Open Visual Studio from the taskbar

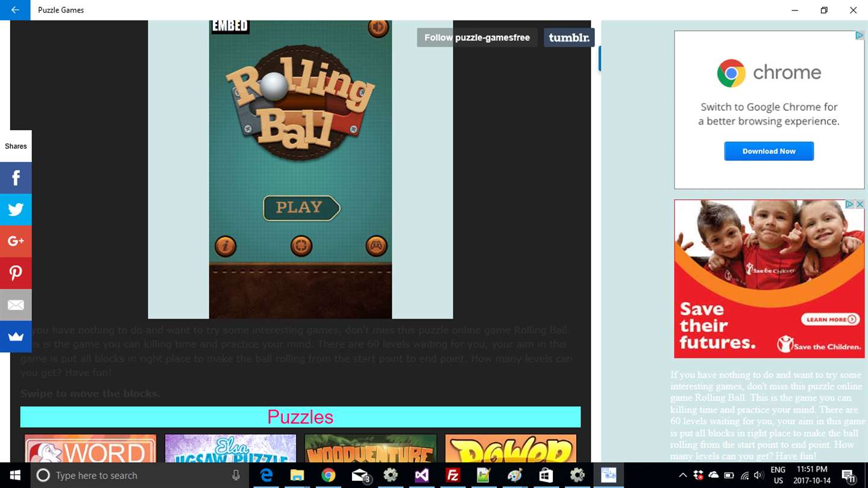pos(422,475)
